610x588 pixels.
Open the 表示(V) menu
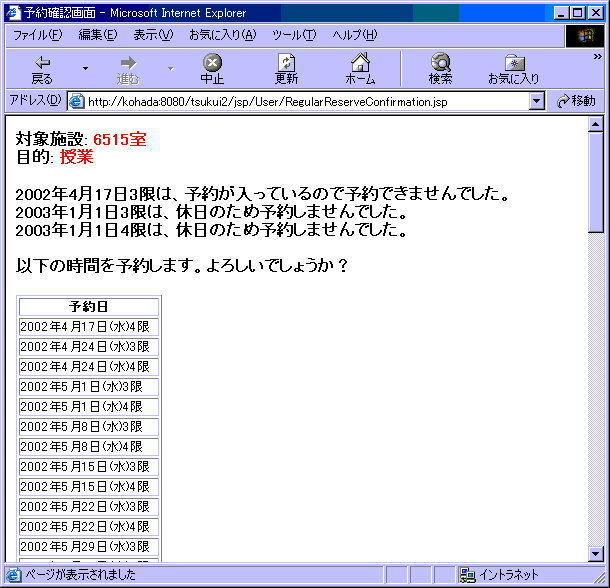coord(153,35)
